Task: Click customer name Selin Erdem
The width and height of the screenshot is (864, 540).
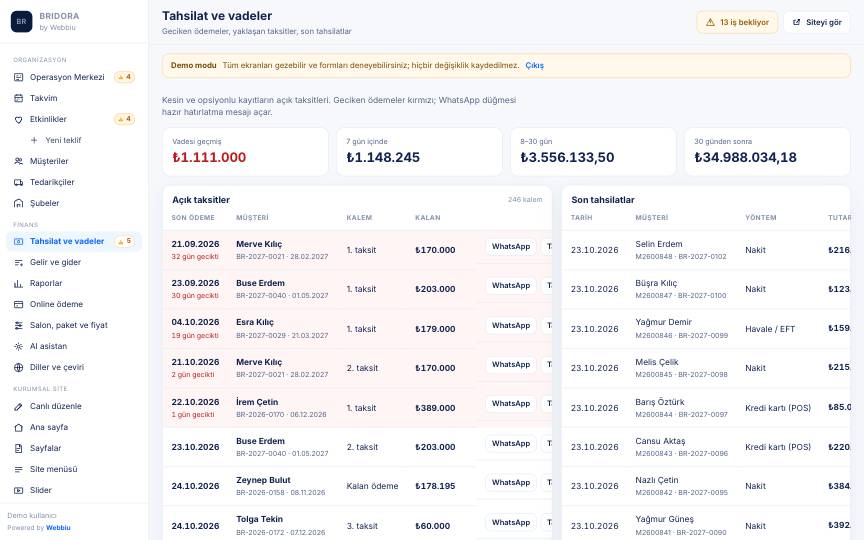Action: click(658, 244)
